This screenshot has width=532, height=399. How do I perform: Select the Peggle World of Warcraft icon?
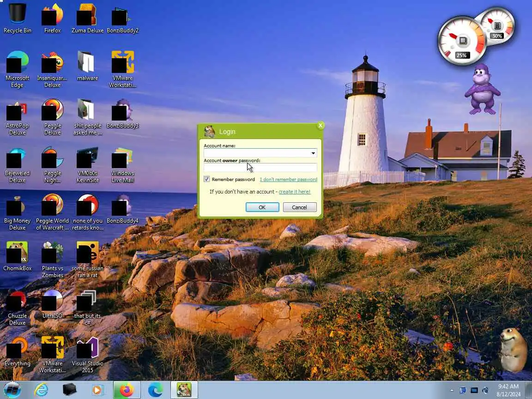point(52,212)
